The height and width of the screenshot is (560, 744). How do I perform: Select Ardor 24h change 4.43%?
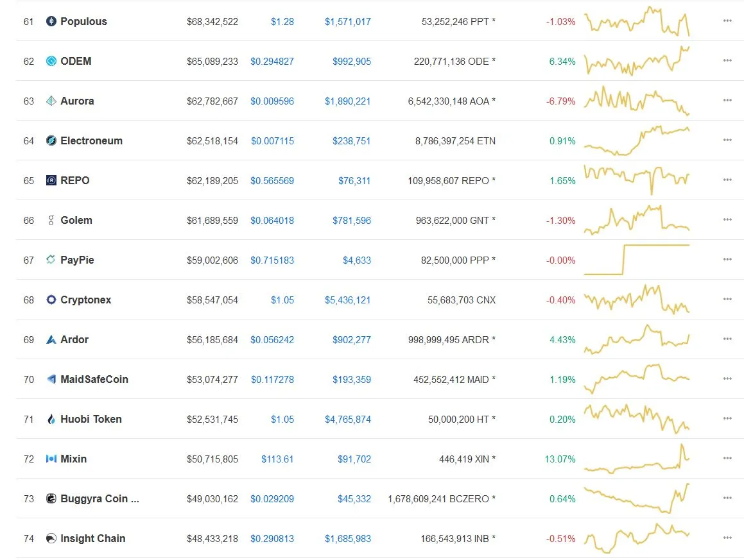(x=562, y=340)
